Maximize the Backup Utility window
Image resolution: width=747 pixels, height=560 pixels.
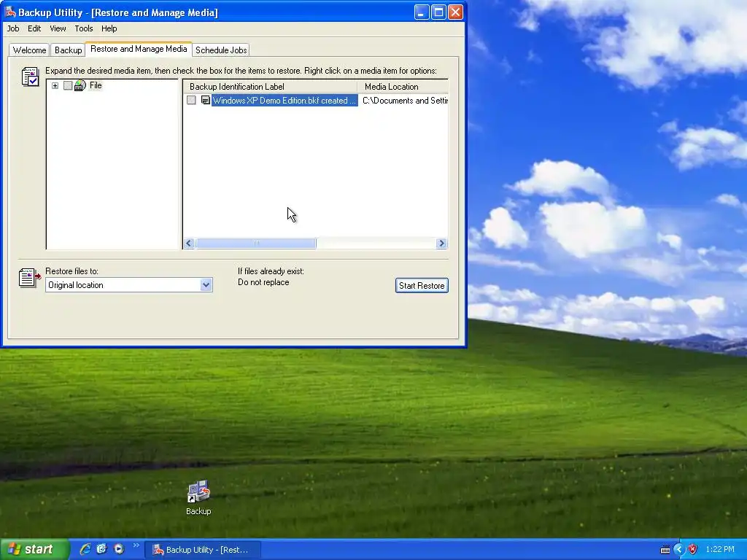tap(438, 12)
